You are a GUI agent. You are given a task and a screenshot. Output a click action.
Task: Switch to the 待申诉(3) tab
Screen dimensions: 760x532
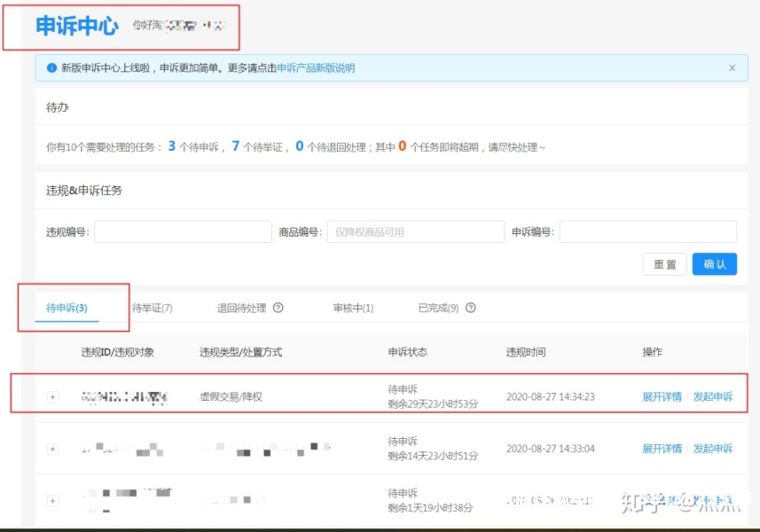pos(67,309)
